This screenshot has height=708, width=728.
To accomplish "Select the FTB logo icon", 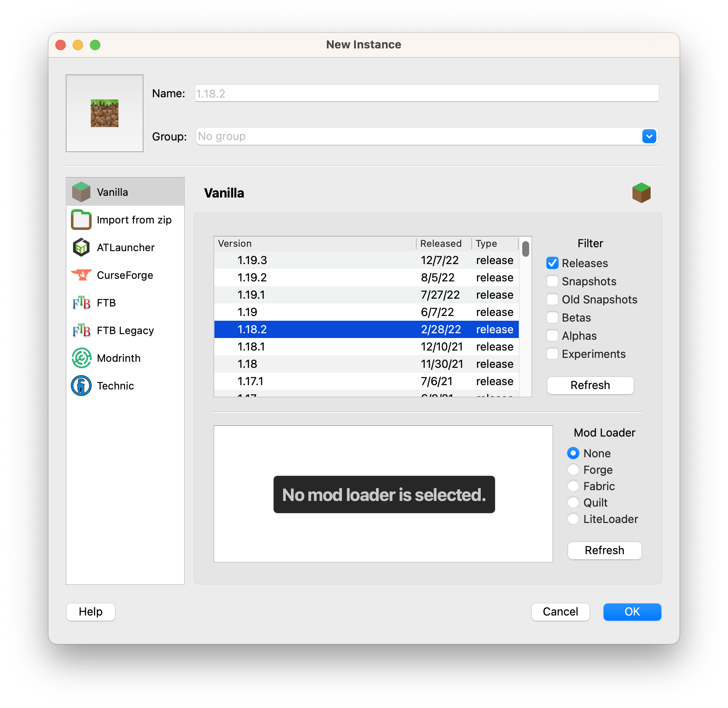I will pyautogui.click(x=81, y=303).
